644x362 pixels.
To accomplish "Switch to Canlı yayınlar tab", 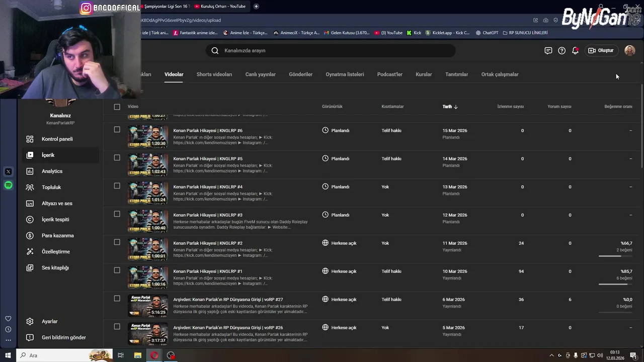I will click(261, 74).
